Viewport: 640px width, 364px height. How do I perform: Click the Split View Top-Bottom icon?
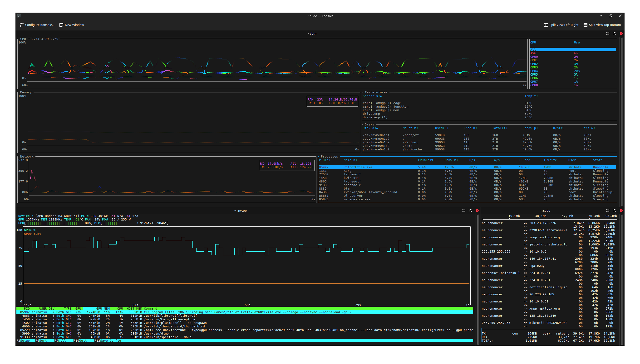(586, 25)
